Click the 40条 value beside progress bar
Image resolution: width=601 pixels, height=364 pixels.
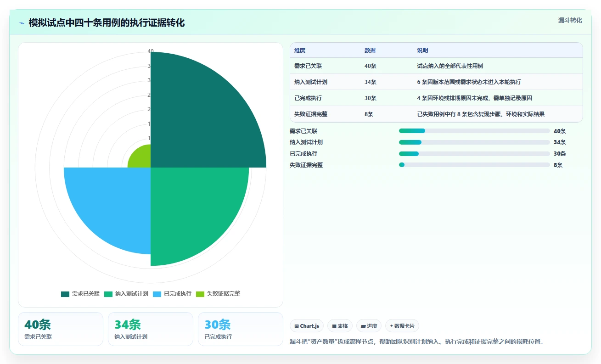560,131
